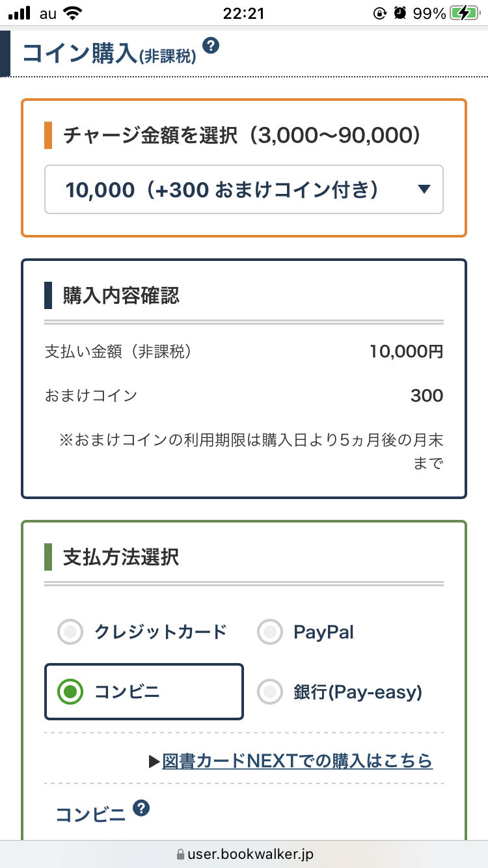Click the dropdown arrow for charge amount
This screenshot has width=488, height=868.
[424, 189]
